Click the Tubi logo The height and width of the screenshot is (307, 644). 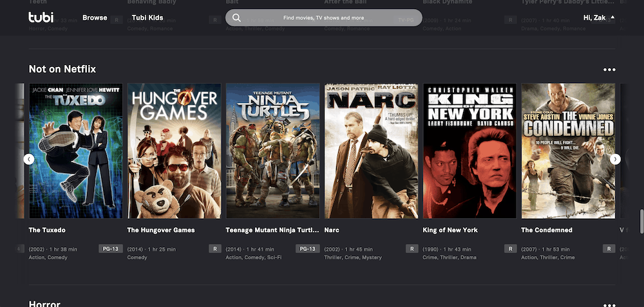point(41,17)
